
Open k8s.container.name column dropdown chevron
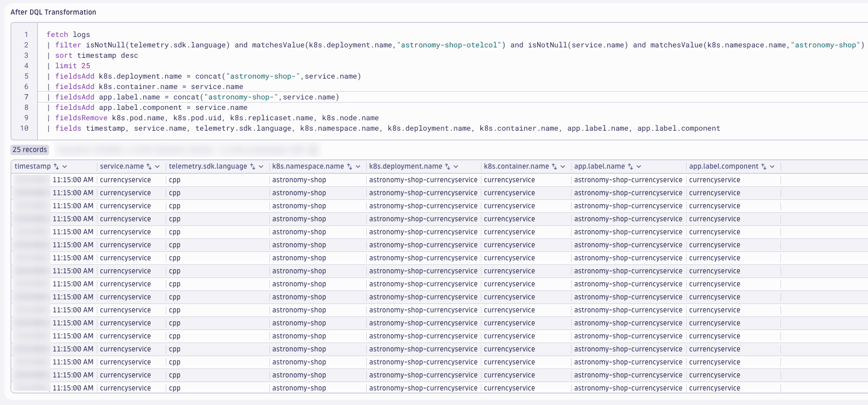point(563,167)
